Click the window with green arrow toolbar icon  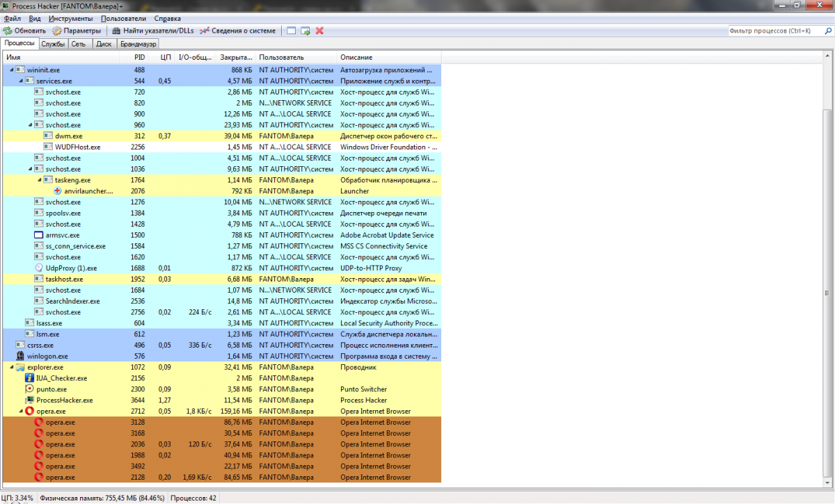point(305,31)
